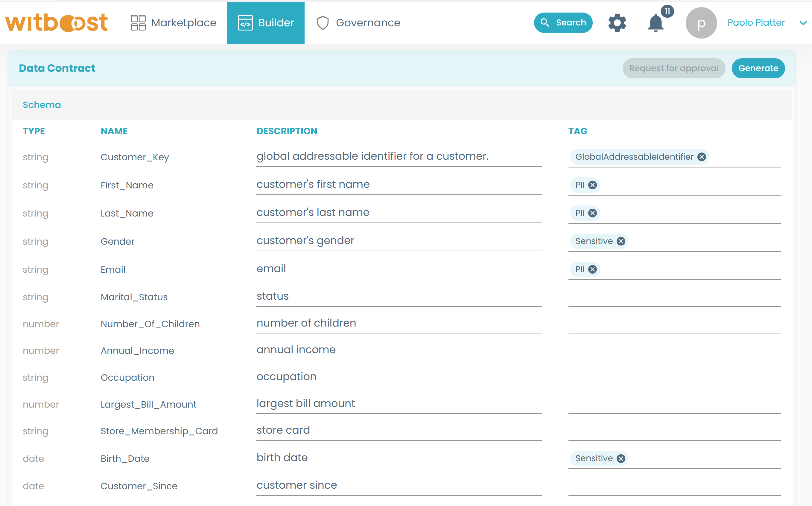Switch to the Builder tab
The width and height of the screenshot is (812, 506).
(x=266, y=23)
